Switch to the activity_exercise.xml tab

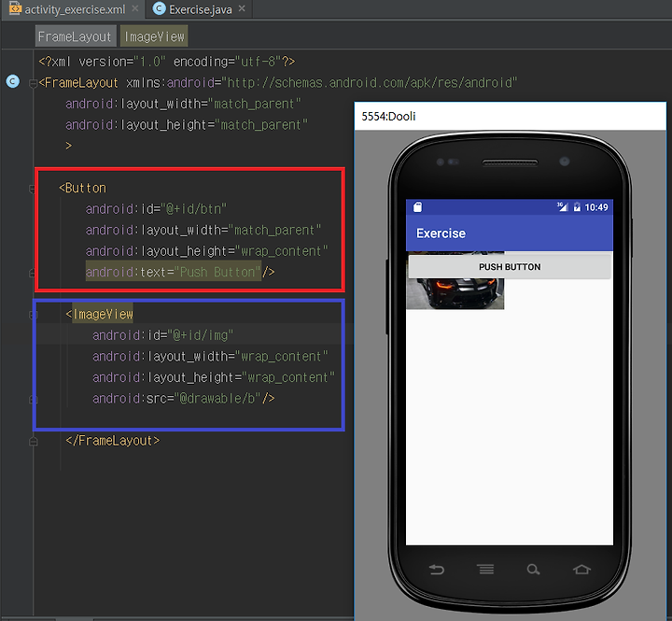coord(74,9)
